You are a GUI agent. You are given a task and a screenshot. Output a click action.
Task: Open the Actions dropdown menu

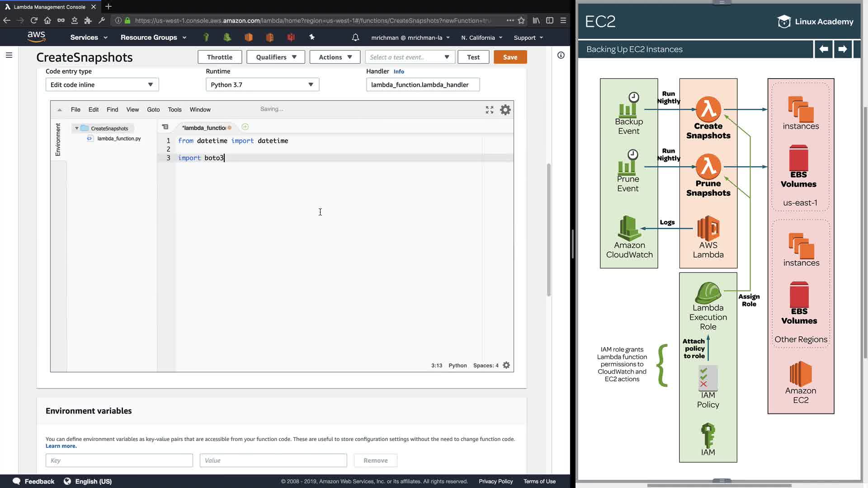tap(335, 57)
